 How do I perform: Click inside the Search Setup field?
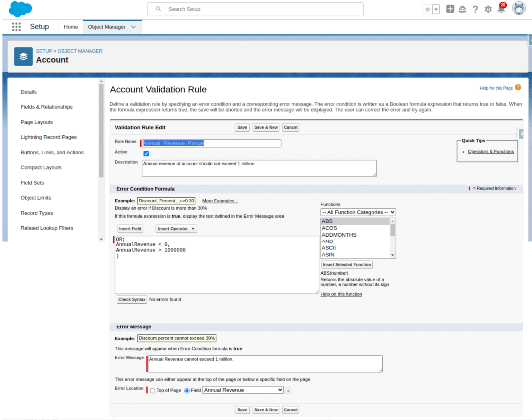click(255, 9)
